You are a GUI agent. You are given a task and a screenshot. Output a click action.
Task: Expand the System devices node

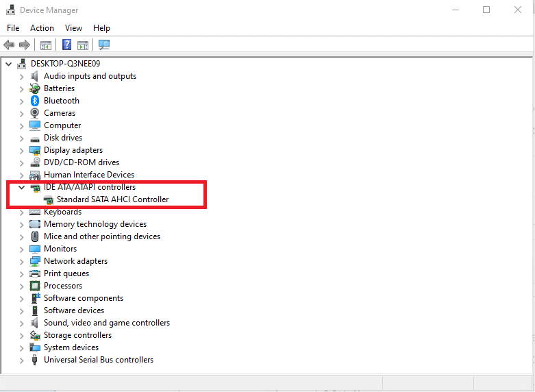[22, 348]
